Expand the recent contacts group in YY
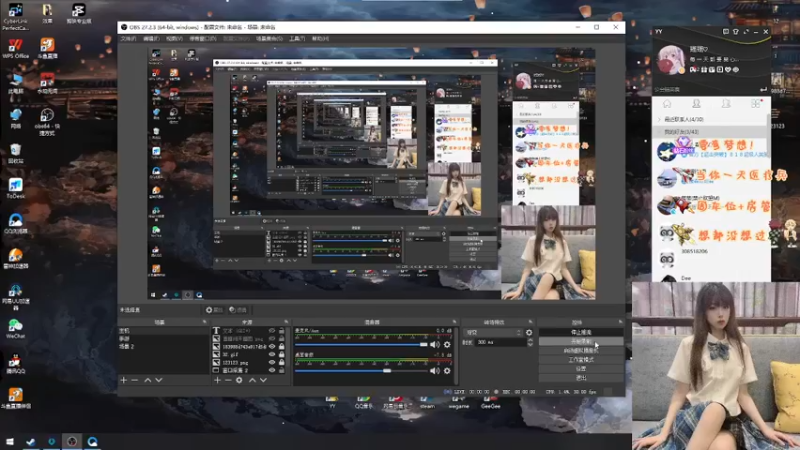This screenshot has width=800, height=450. (x=659, y=119)
